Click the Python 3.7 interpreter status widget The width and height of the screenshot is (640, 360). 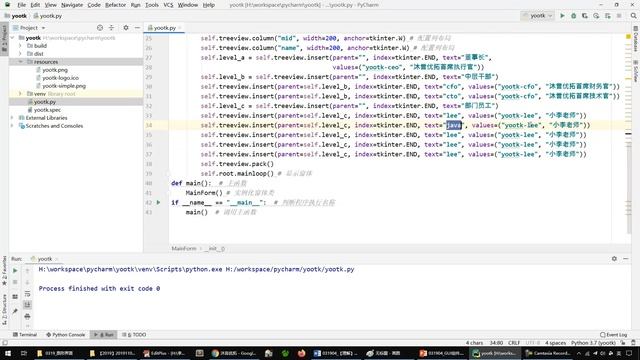pyautogui.click(x=593, y=343)
